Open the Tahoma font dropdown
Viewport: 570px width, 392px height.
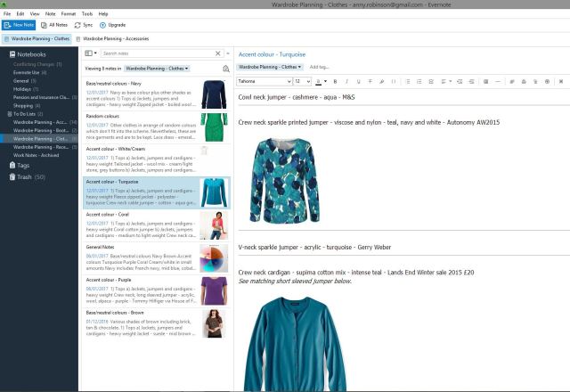(265, 81)
